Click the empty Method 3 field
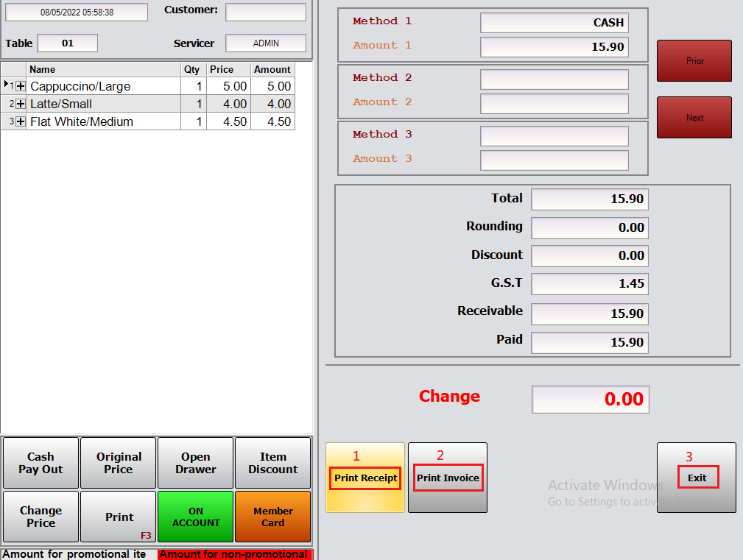 tap(554, 136)
